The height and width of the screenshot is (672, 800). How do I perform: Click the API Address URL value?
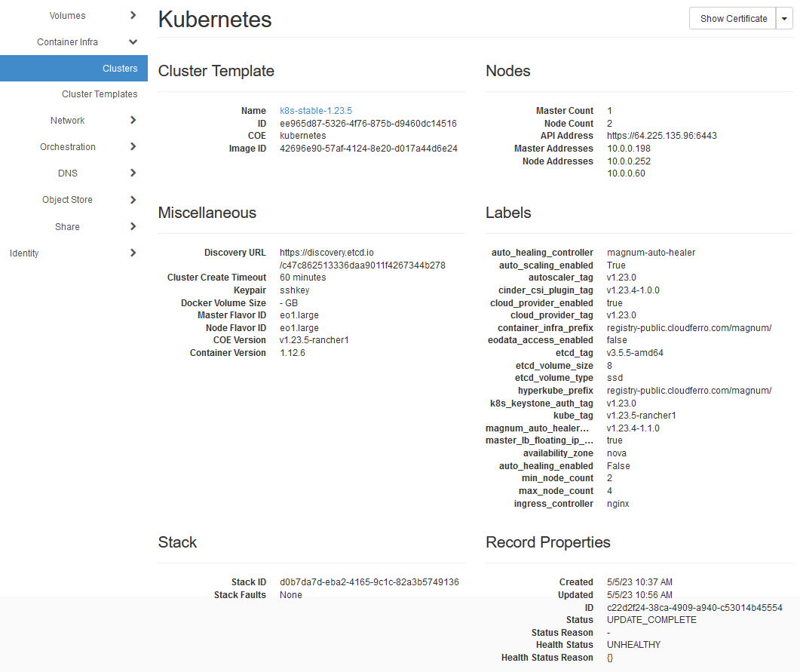pyautogui.click(x=661, y=136)
